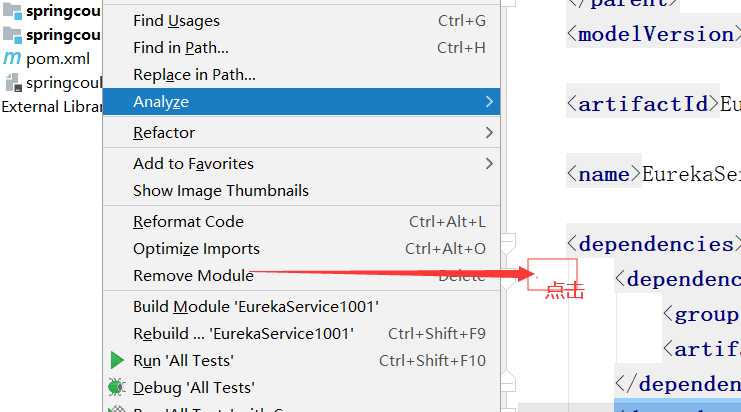Expand the Add to Favorites submenu arrow
This screenshot has width=741, height=412.
pyautogui.click(x=488, y=163)
